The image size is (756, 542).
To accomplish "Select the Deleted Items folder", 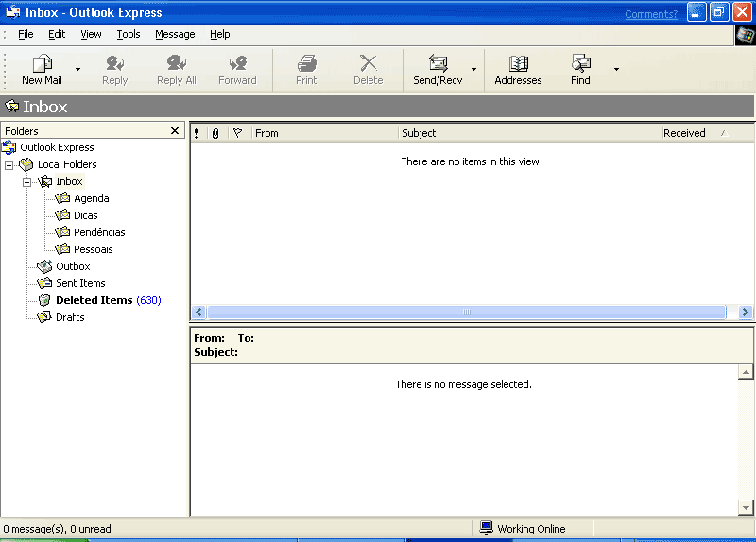I will coord(94,300).
